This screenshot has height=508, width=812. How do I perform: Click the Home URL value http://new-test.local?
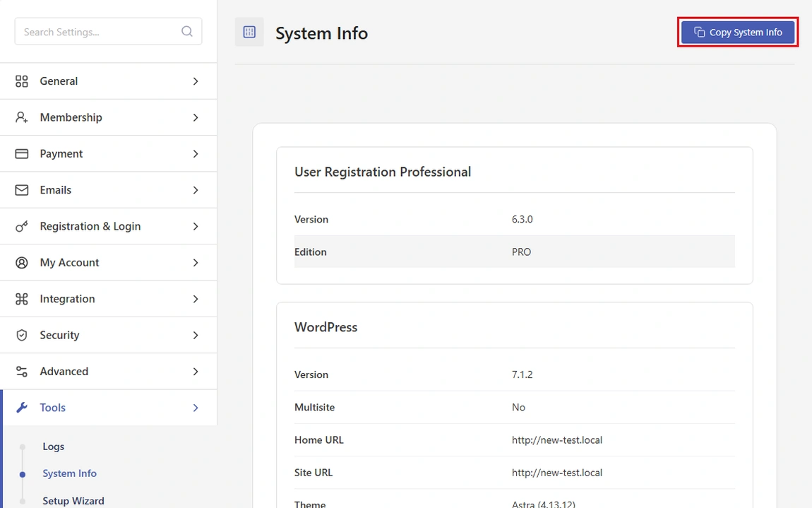tap(556, 440)
